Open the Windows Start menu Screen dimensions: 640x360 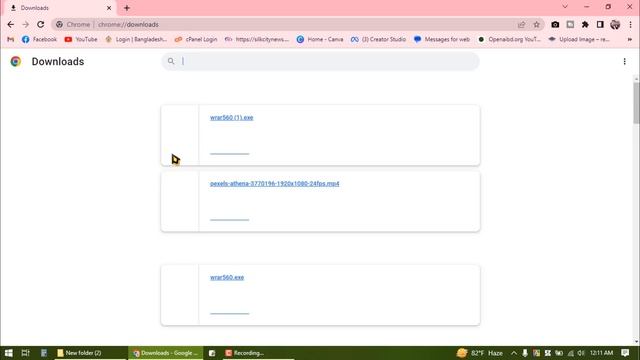tap(8, 353)
